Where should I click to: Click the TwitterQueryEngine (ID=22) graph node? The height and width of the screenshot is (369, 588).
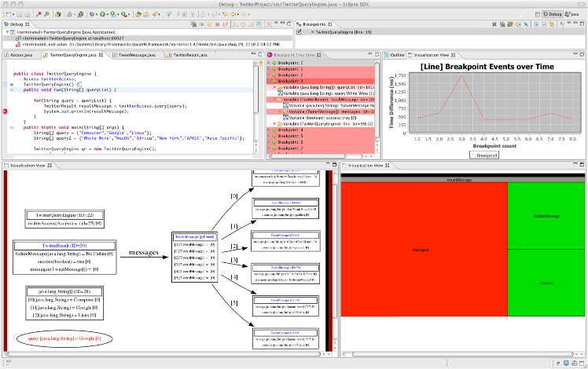click(64, 219)
